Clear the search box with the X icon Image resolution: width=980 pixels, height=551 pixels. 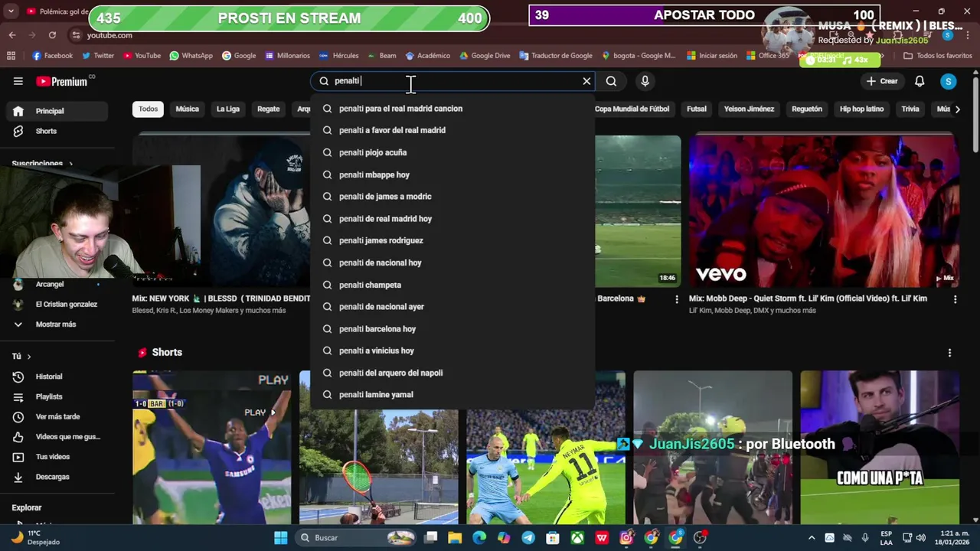point(586,81)
